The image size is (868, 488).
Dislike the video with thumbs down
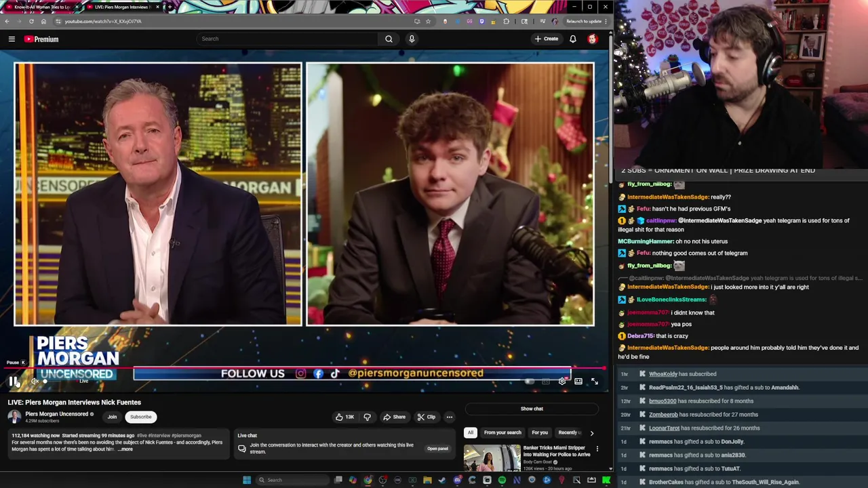coord(367,417)
